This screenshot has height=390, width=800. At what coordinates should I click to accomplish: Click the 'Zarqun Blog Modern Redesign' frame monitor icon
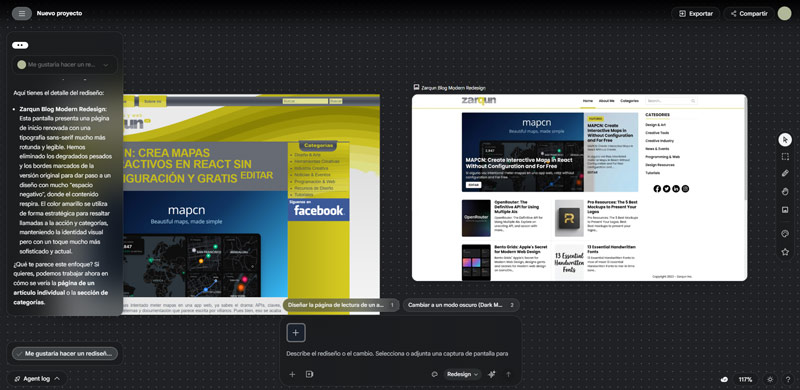pos(416,88)
